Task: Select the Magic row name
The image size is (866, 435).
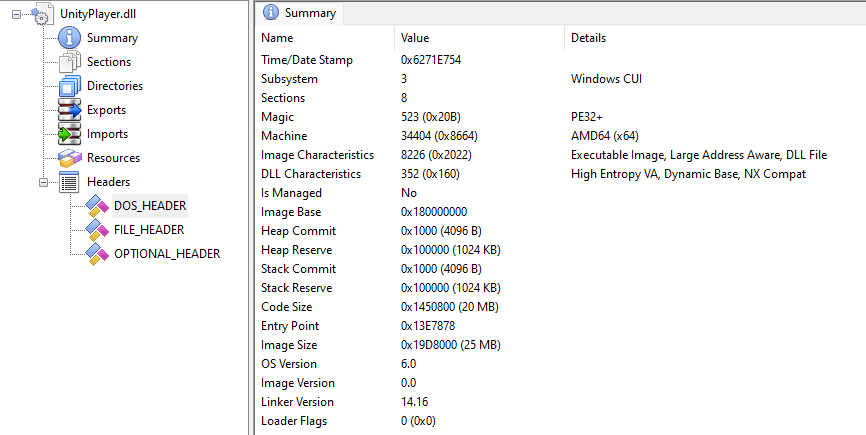Action: click(x=277, y=117)
